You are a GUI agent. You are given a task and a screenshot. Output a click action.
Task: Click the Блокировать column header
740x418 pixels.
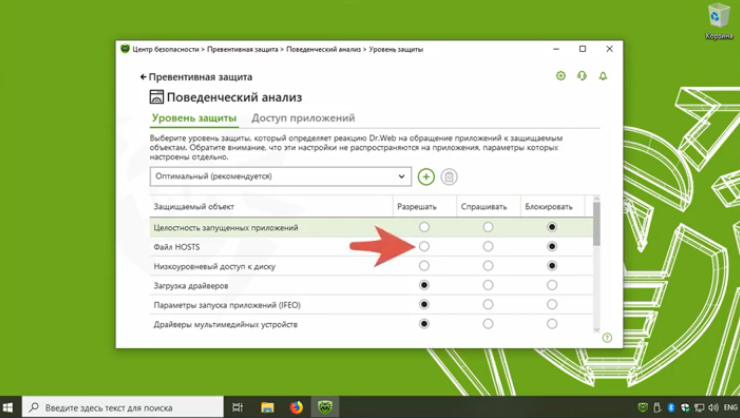(552, 207)
